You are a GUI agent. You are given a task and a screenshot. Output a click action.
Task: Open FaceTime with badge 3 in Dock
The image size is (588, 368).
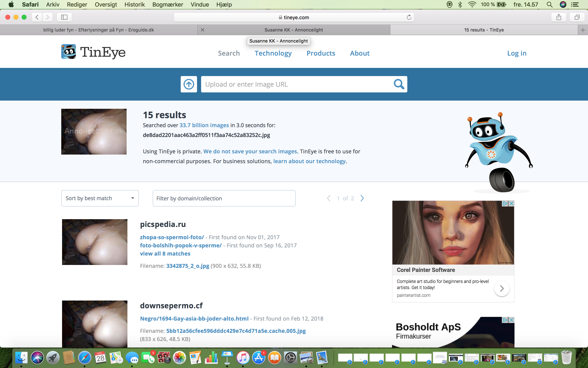(x=148, y=358)
